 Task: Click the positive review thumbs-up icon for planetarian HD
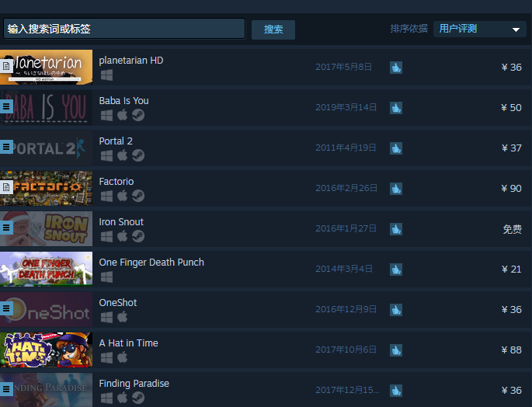coord(396,68)
